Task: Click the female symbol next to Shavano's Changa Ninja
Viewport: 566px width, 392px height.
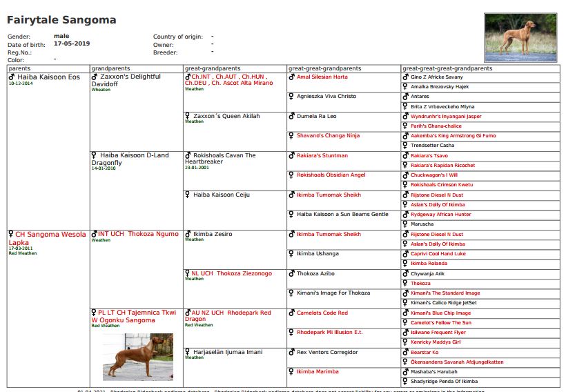Action: 291,135
